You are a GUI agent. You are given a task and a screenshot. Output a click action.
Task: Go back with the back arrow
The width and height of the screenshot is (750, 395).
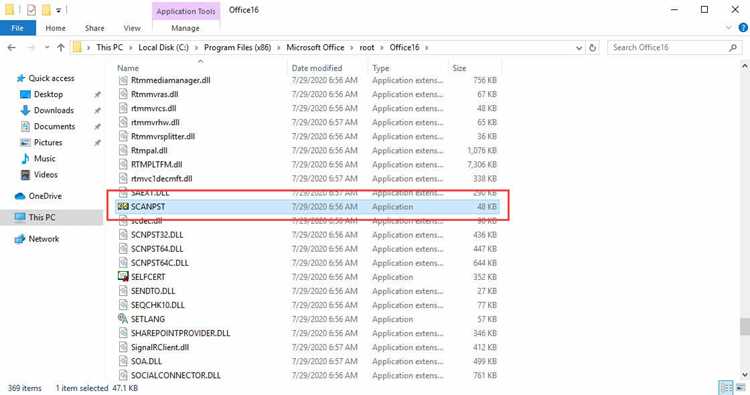click(x=11, y=48)
